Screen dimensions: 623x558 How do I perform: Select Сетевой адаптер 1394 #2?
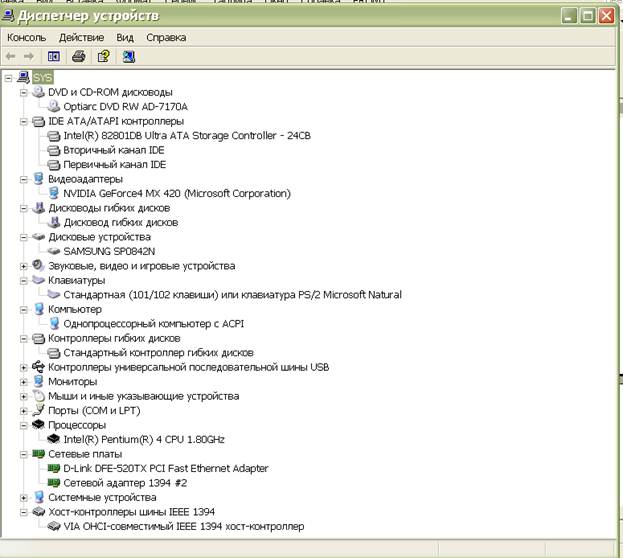tap(125, 482)
